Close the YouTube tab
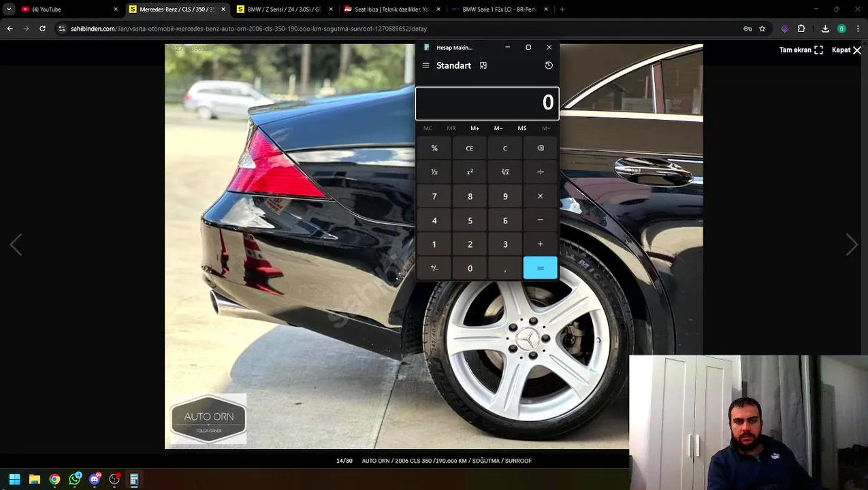 point(116,10)
